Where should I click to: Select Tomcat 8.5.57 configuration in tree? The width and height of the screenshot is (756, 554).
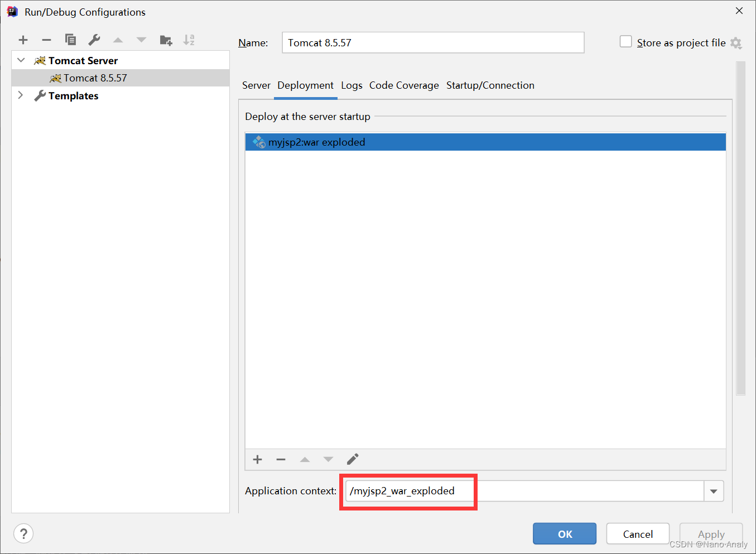121,78
